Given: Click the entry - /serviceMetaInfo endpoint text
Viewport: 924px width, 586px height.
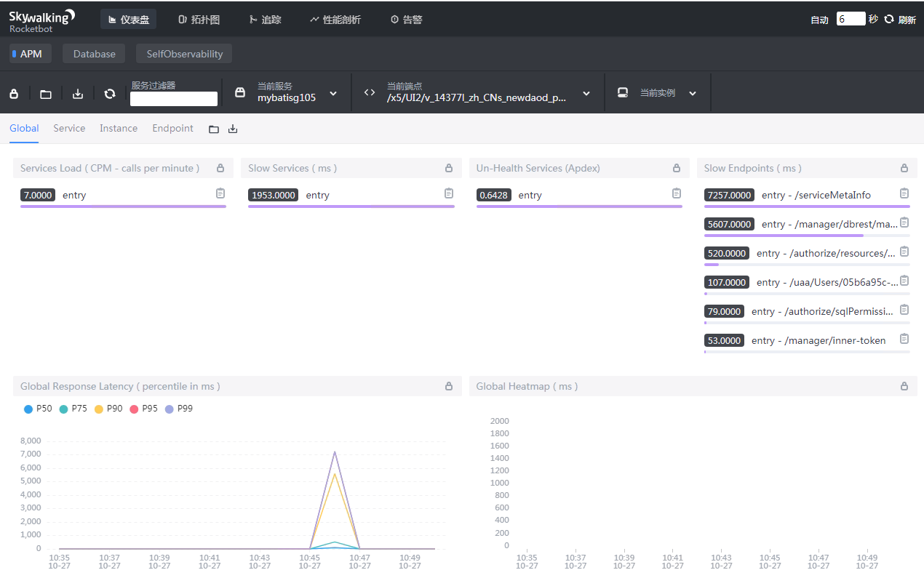Looking at the screenshot, I should point(816,195).
